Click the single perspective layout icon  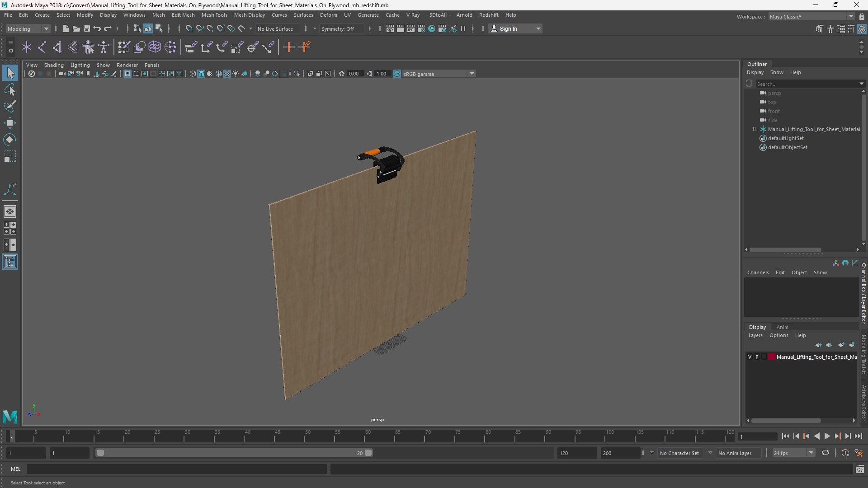tap(10, 211)
